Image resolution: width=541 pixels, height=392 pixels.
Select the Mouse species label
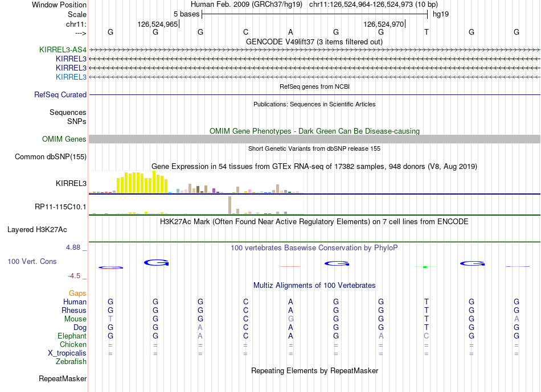coord(76,319)
